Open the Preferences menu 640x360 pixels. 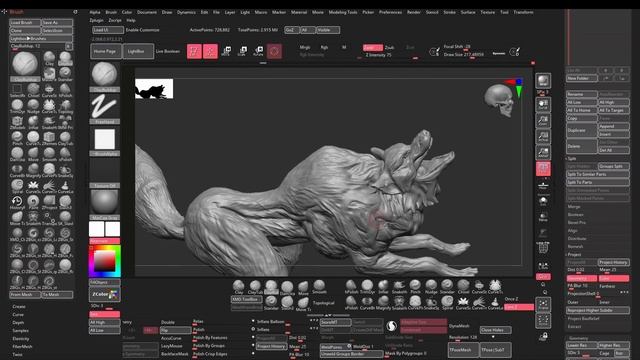click(390, 12)
